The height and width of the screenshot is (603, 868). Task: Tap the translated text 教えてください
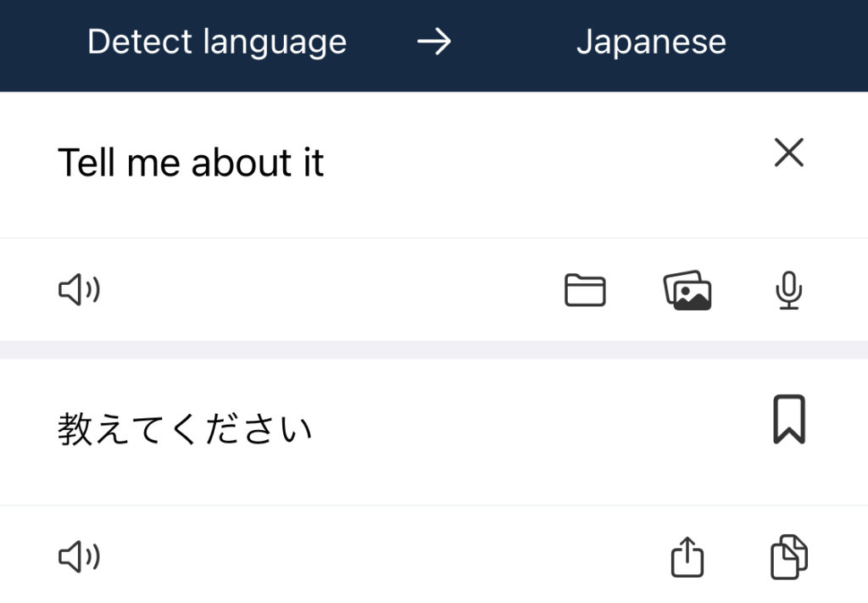185,430
